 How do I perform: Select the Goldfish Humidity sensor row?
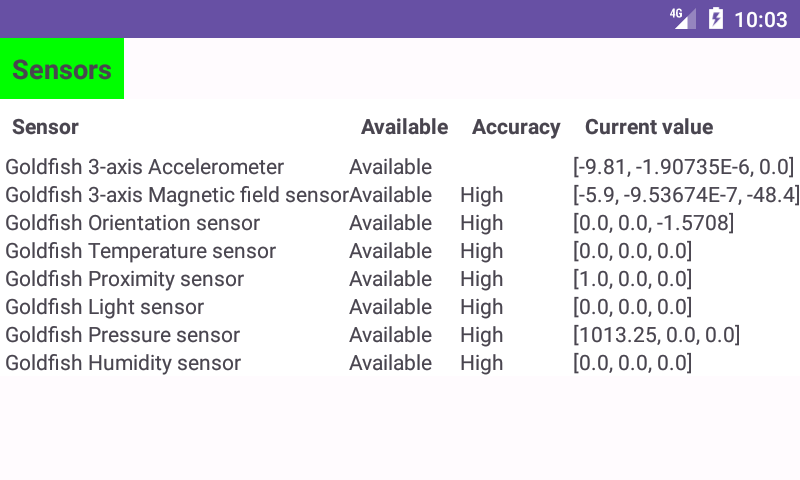point(400,363)
